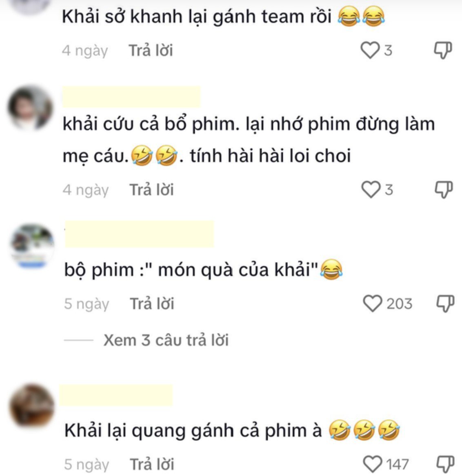Like the 'khải cứu cả bổ phim' comment
The width and height of the screenshot is (462, 476).
[371, 189]
